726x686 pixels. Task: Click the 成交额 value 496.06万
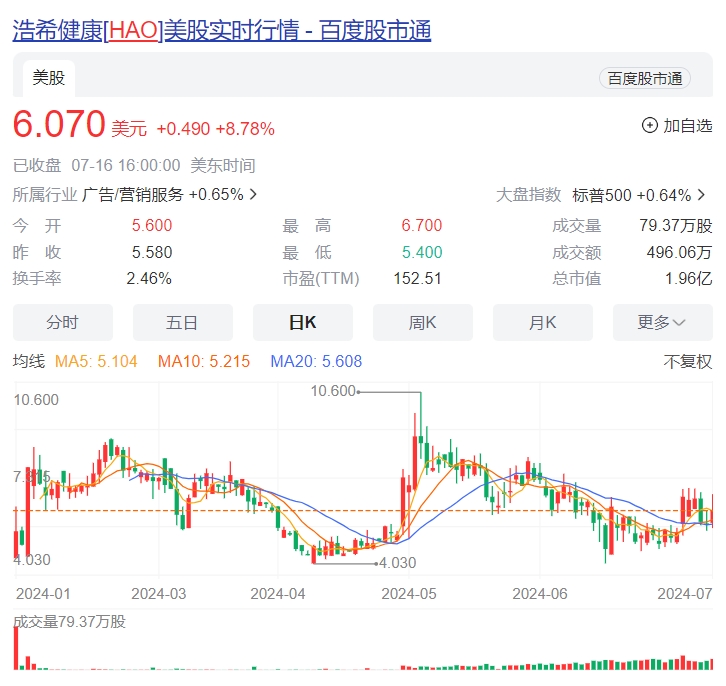pos(679,252)
